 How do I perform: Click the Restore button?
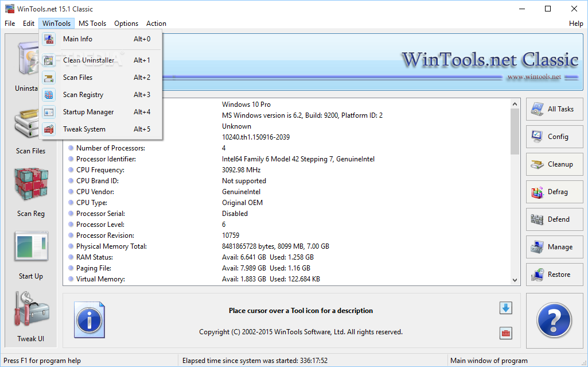(x=554, y=275)
